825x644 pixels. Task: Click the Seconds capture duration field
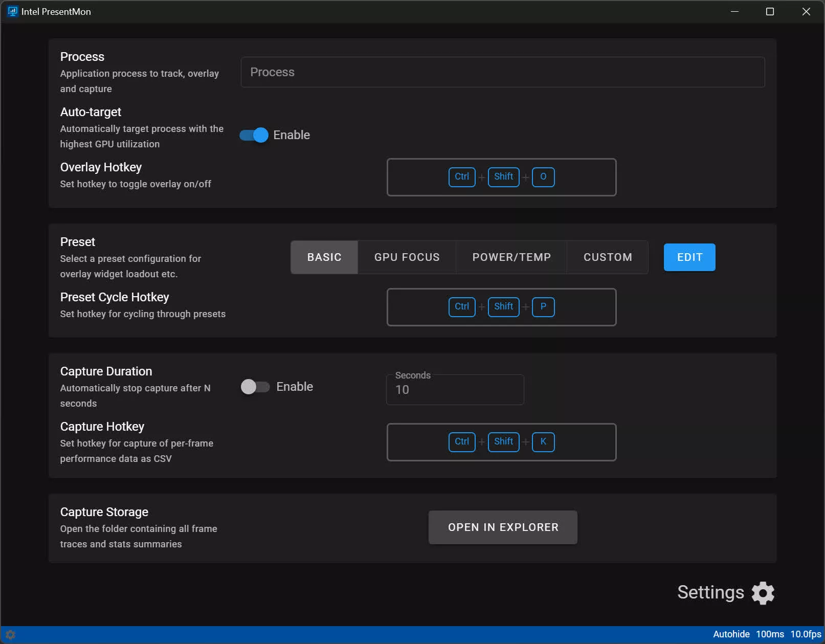click(455, 390)
